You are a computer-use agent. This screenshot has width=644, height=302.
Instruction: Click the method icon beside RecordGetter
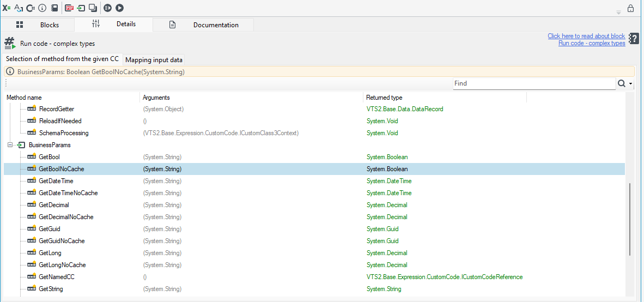[x=32, y=109]
